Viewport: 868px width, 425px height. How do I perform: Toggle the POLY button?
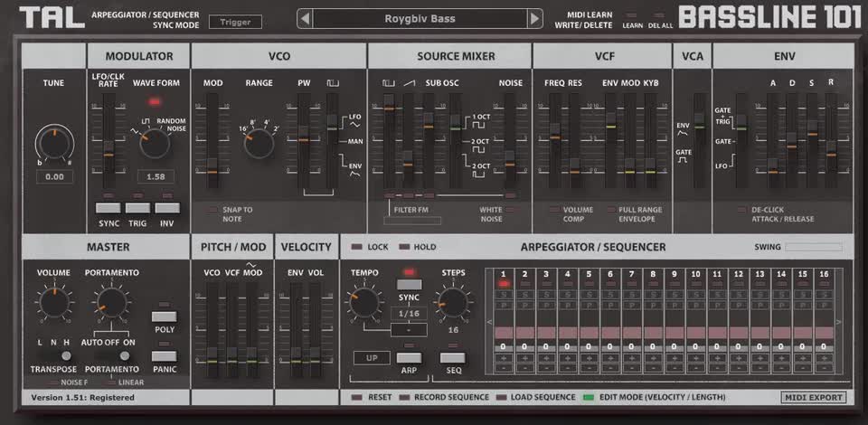pyautogui.click(x=164, y=316)
